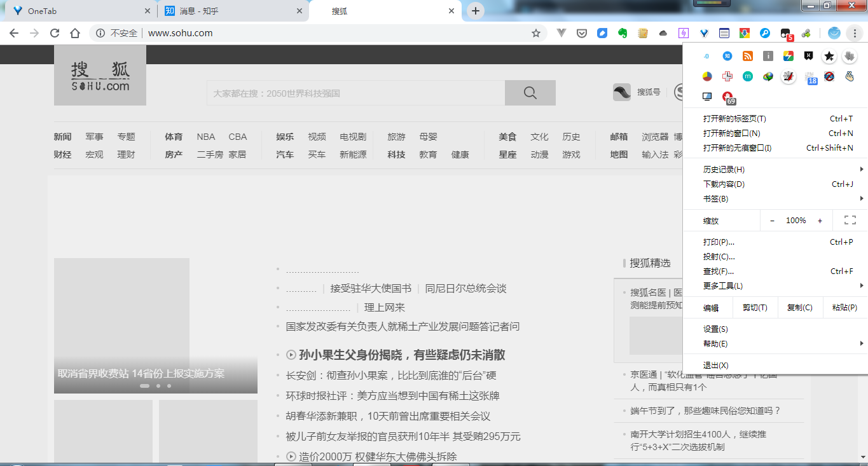Click the star-plus extension icon
Screen dimensions: 868x466
(x=829, y=56)
